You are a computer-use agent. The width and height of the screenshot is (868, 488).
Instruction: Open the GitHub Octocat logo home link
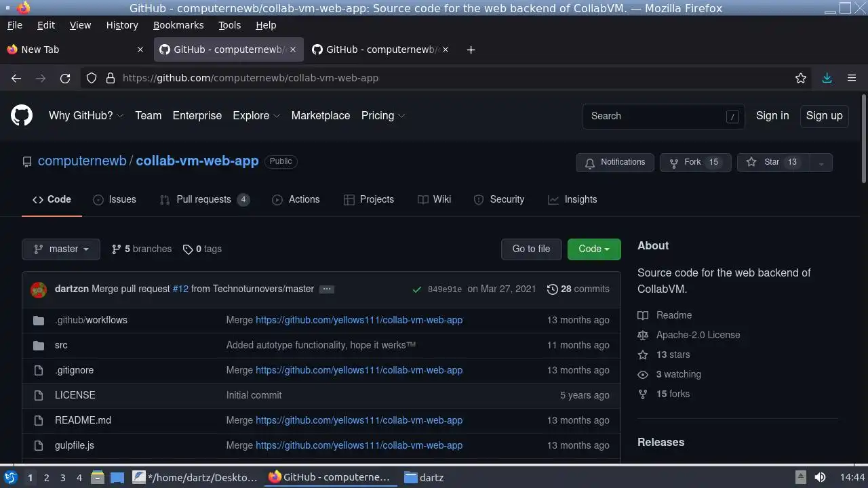tap(22, 116)
